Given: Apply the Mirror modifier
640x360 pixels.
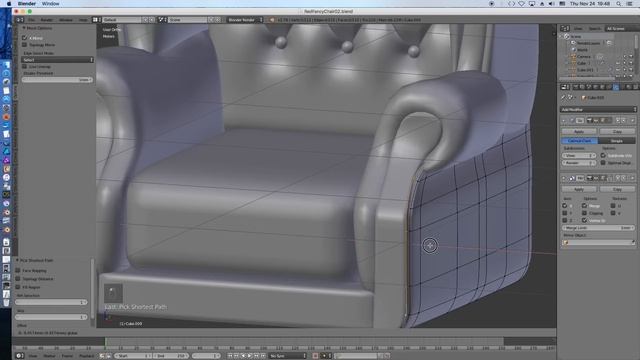Looking at the screenshot, I should 579,189.
